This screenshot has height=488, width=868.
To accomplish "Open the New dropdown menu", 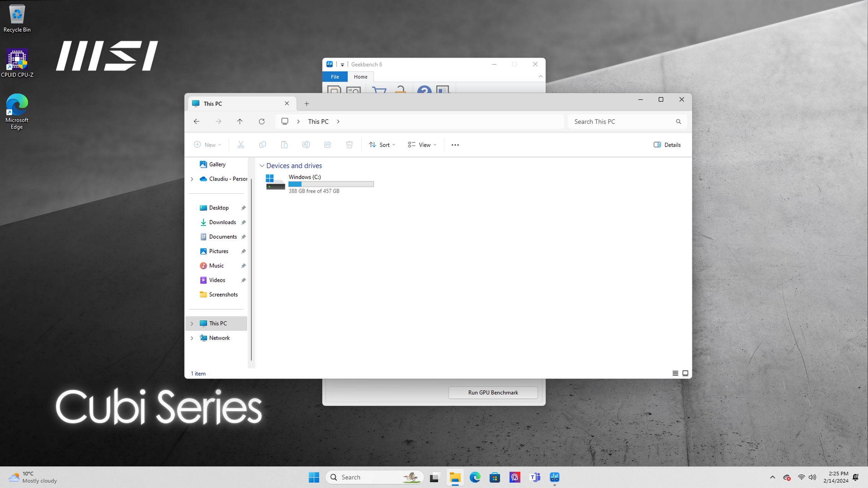I will pos(207,145).
